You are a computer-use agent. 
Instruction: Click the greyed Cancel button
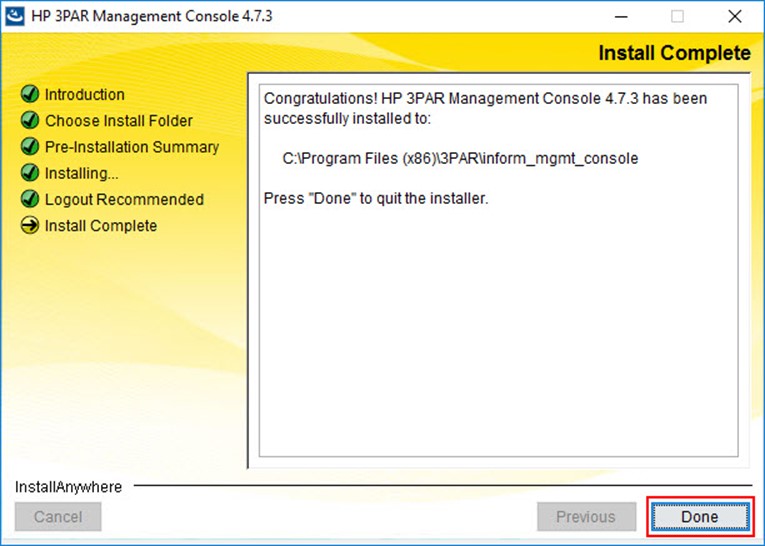click(58, 517)
